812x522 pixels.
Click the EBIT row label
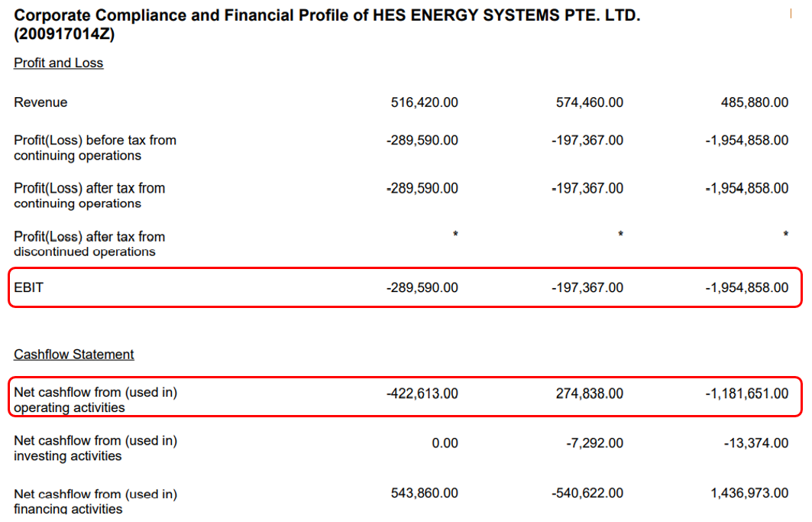coord(28,287)
